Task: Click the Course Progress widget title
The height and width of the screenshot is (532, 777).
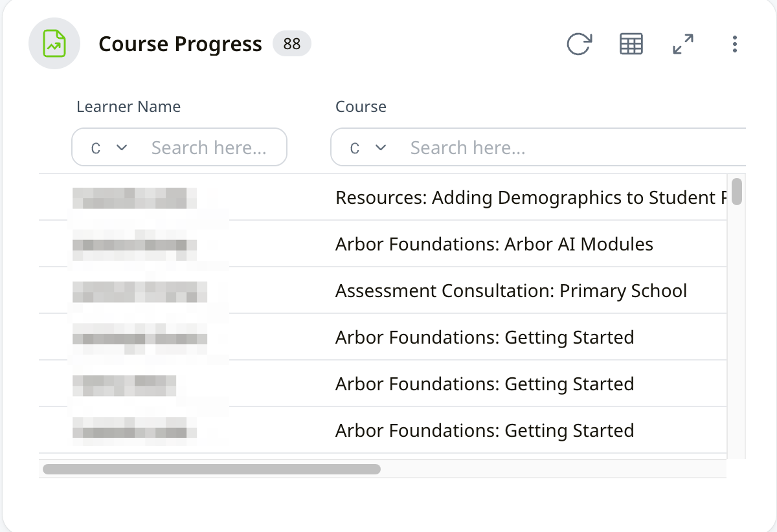Action: point(180,44)
